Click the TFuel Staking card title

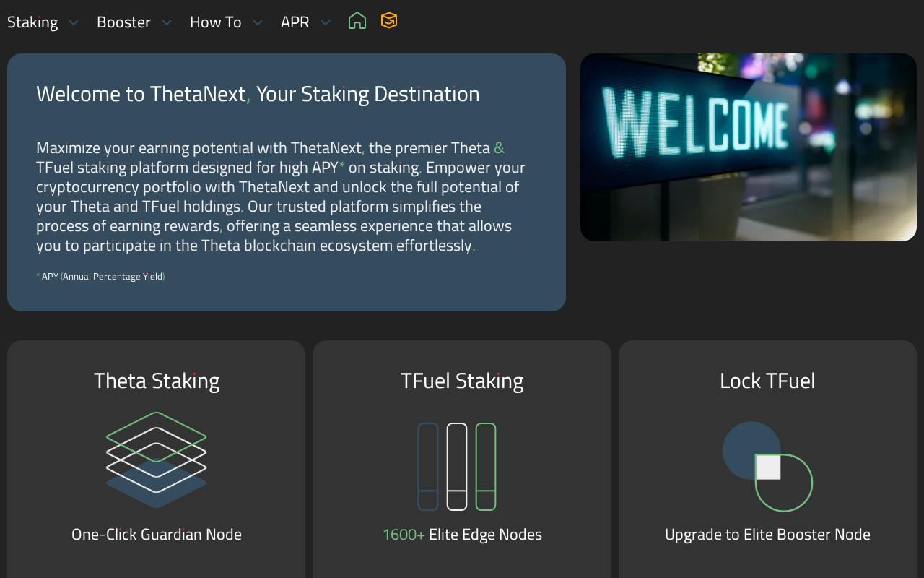462,381
